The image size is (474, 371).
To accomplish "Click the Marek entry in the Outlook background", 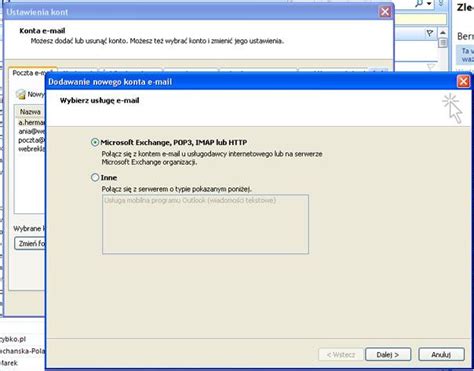I will pyautogui.click(x=9, y=363).
